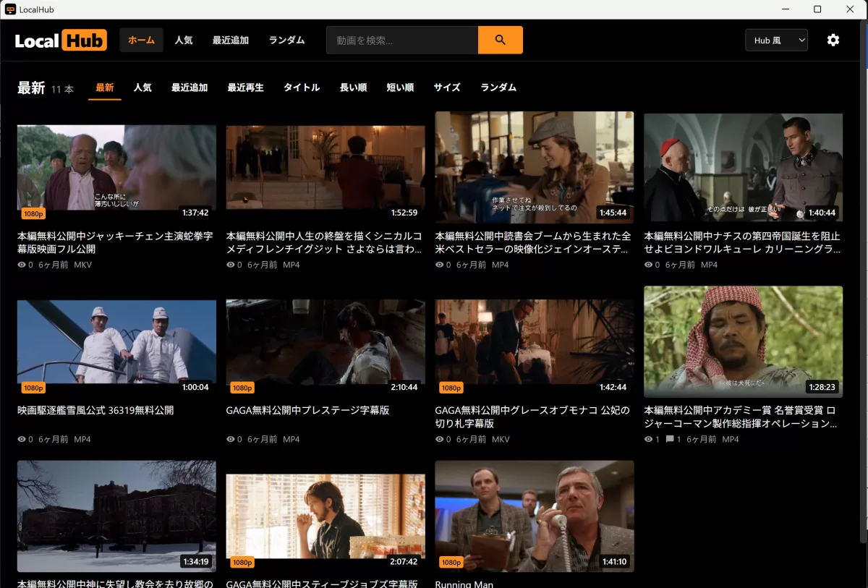
Task: Open the フレンチイグジット video thumbnail
Action: pyautogui.click(x=325, y=168)
